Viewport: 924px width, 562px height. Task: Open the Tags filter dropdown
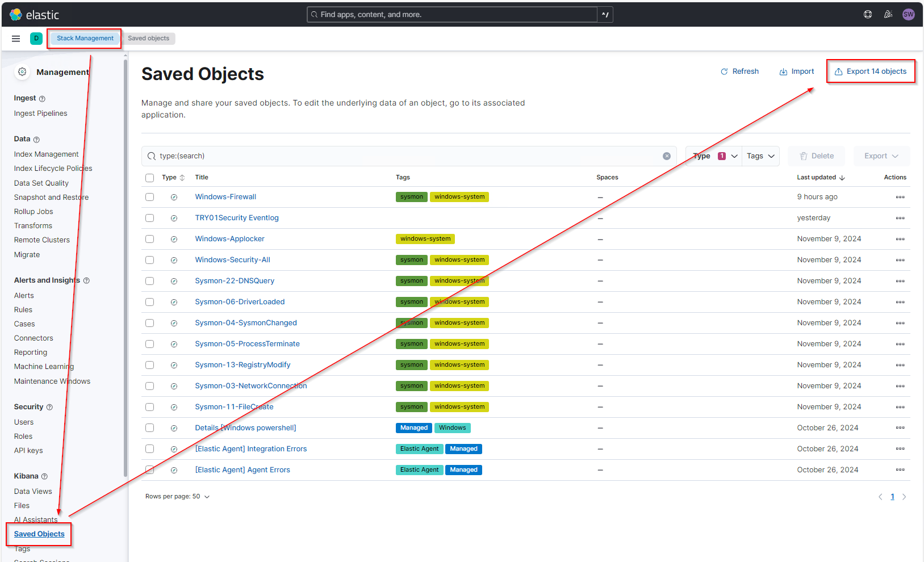coord(760,156)
